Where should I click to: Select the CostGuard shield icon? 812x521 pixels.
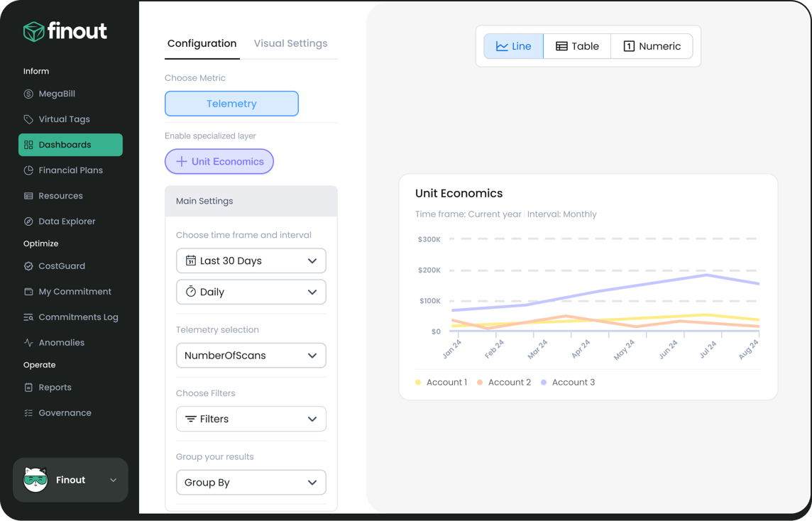(x=28, y=266)
